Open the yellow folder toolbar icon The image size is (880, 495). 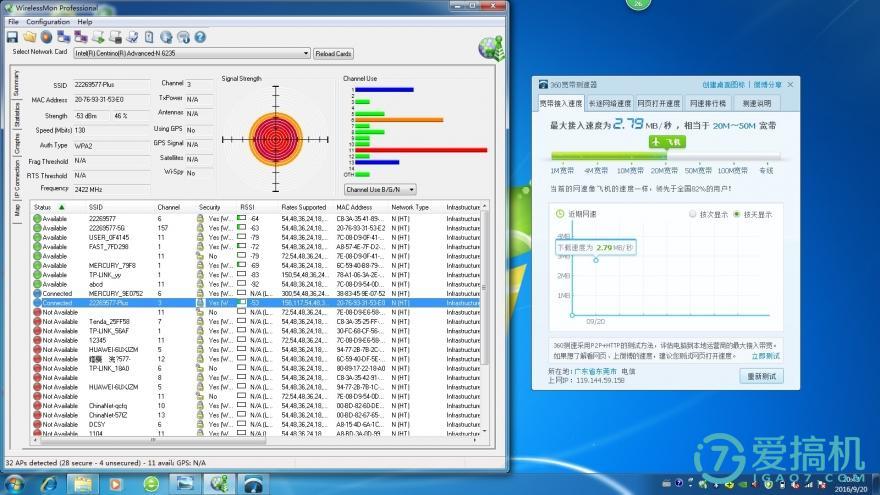pyautogui.click(x=30, y=37)
